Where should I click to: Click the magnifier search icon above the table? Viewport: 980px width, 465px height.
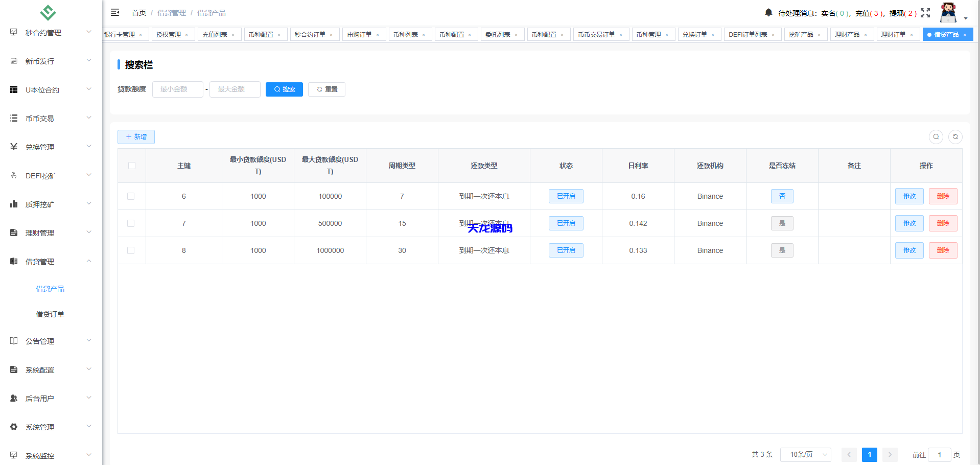coord(936,137)
